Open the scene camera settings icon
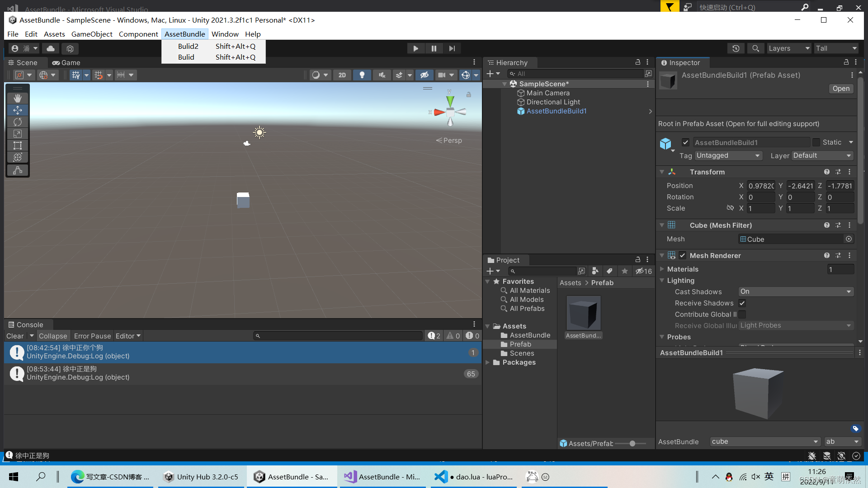This screenshot has width=868, height=488. (x=442, y=75)
